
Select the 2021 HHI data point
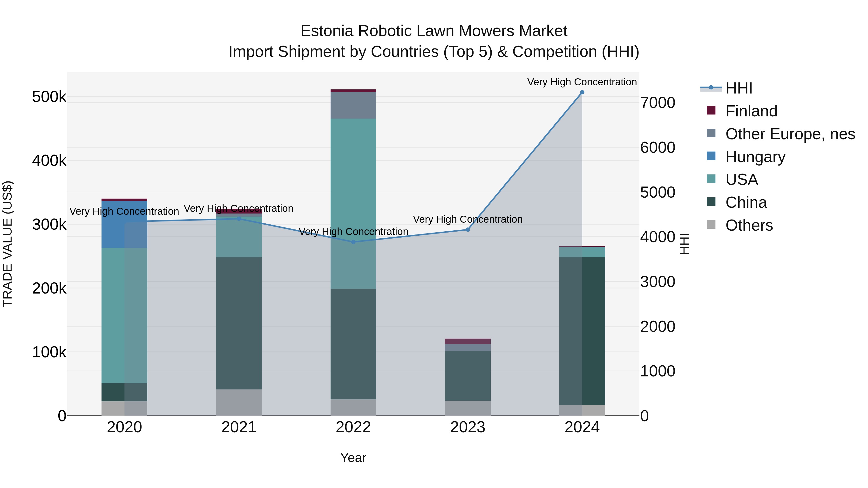pyautogui.click(x=239, y=219)
